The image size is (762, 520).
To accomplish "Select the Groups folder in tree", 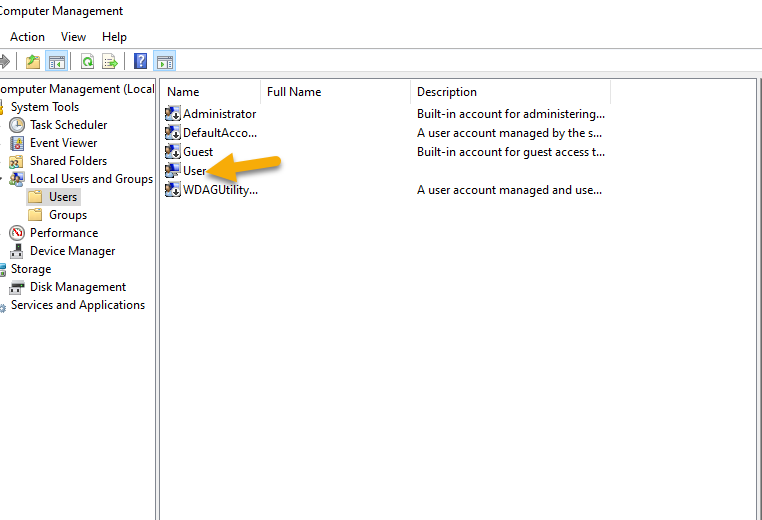I will 67,215.
